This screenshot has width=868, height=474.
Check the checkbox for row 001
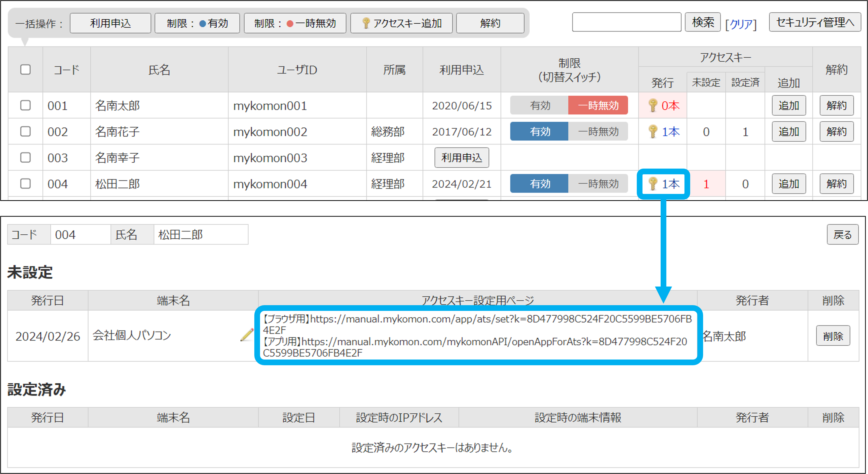pyautogui.click(x=25, y=106)
